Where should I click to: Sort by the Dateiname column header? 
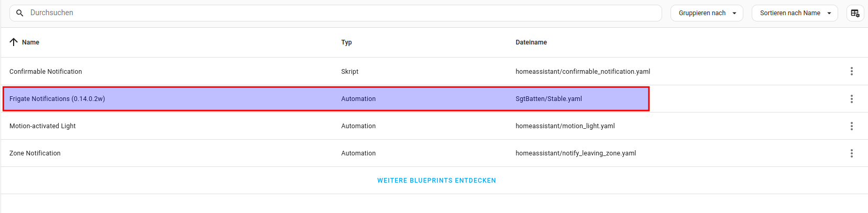531,42
